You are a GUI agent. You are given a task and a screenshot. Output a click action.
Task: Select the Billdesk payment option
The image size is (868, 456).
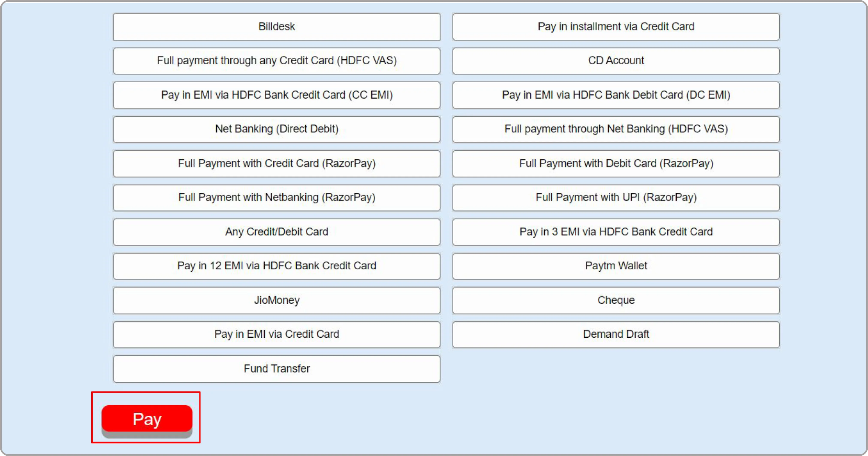(x=277, y=27)
